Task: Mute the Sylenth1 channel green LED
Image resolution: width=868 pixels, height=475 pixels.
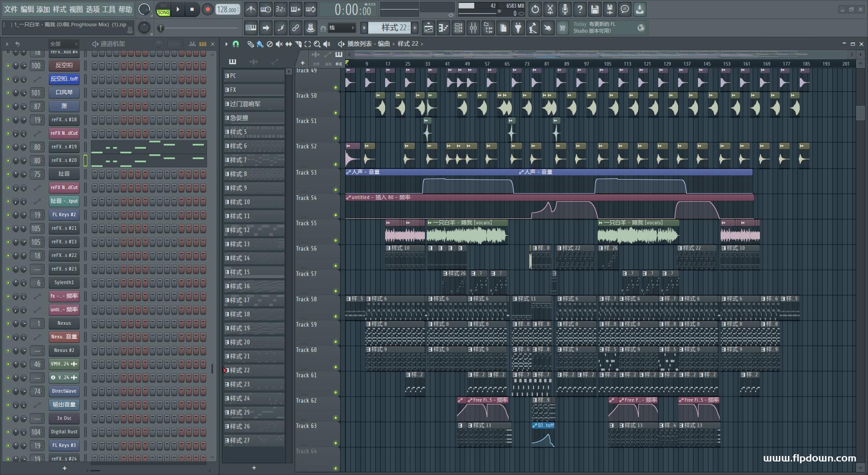Action: tap(8, 283)
